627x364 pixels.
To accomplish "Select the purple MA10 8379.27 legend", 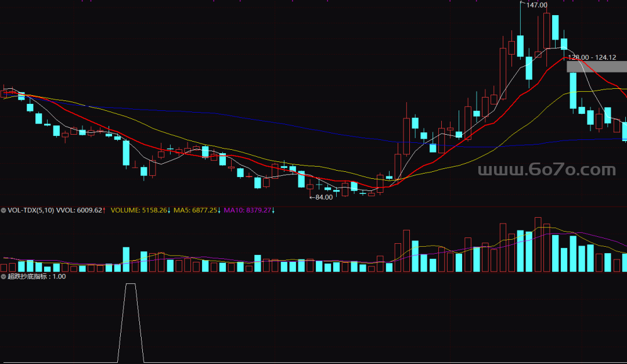I will pos(247,210).
